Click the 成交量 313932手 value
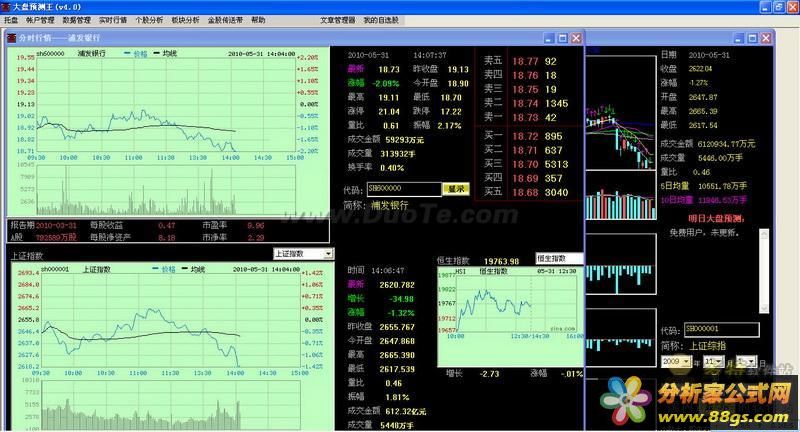The height and width of the screenshot is (432, 800). pos(398,154)
